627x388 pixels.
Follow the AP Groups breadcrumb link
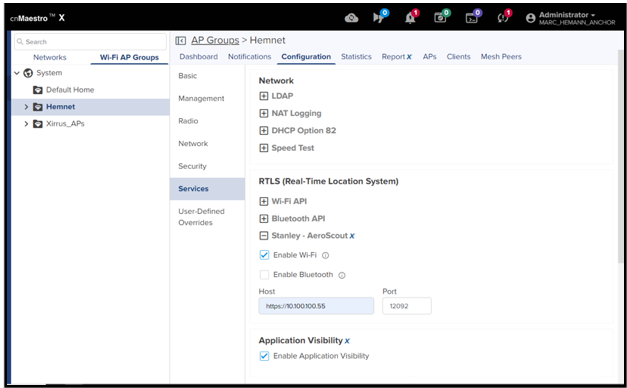pos(215,40)
